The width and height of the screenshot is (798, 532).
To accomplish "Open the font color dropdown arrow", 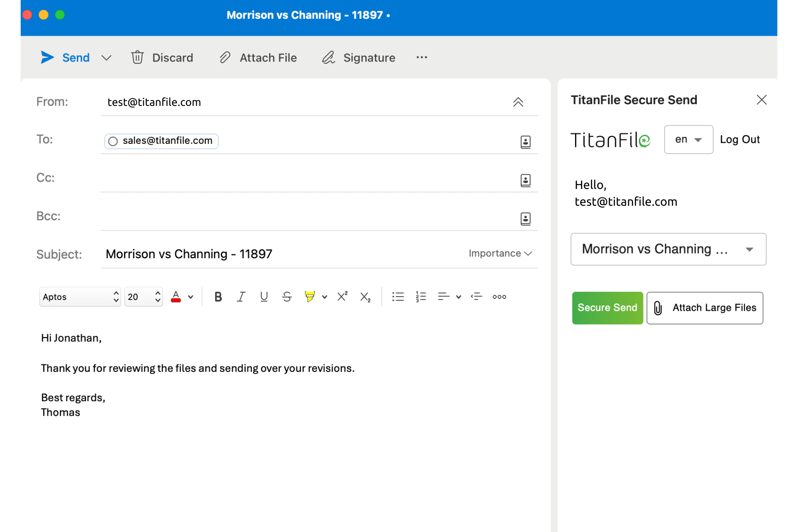I will click(191, 297).
